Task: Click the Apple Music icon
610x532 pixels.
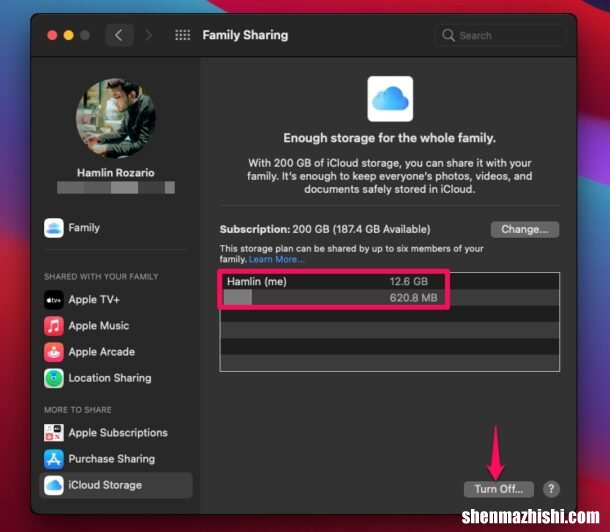Action: click(54, 326)
